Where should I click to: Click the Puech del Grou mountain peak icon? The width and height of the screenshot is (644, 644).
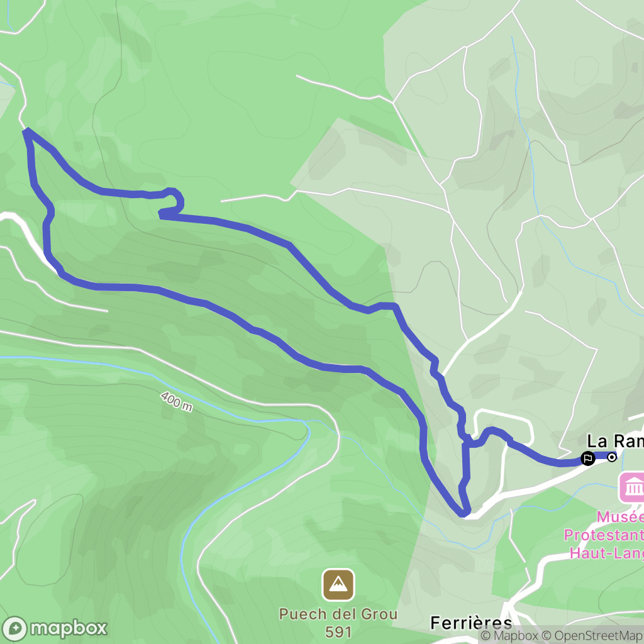[x=338, y=584]
